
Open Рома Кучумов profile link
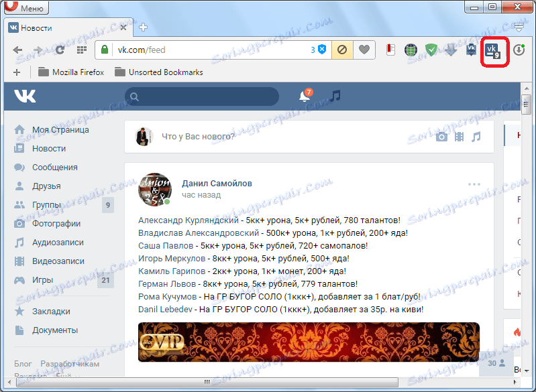point(167,297)
